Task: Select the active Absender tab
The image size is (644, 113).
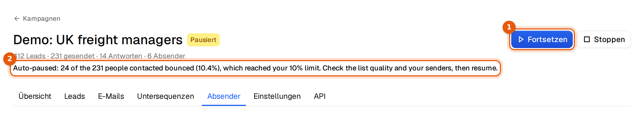Action: coord(224,96)
